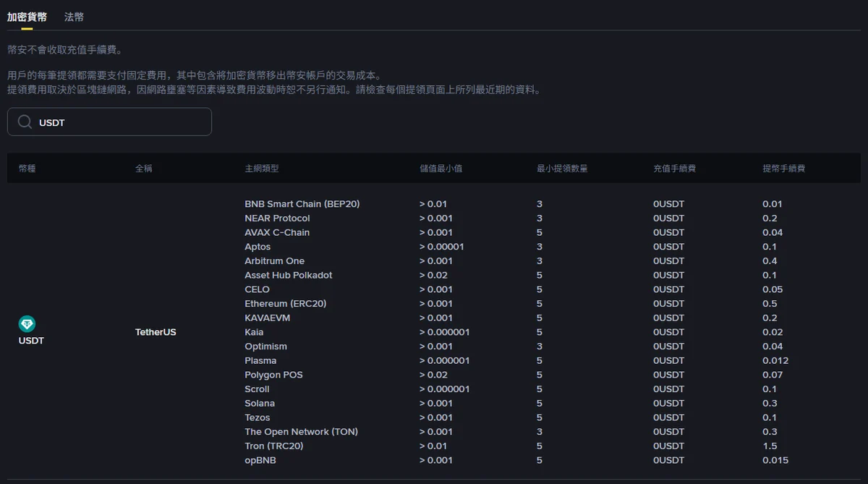The image size is (868, 484).
Task: Select NEAR Protocol network row
Action: pos(277,218)
